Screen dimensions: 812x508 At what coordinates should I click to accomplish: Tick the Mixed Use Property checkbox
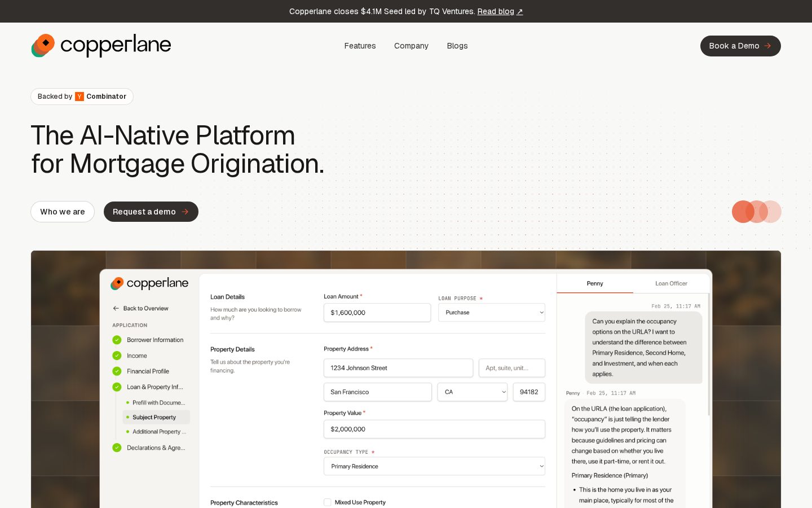point(327,502)
